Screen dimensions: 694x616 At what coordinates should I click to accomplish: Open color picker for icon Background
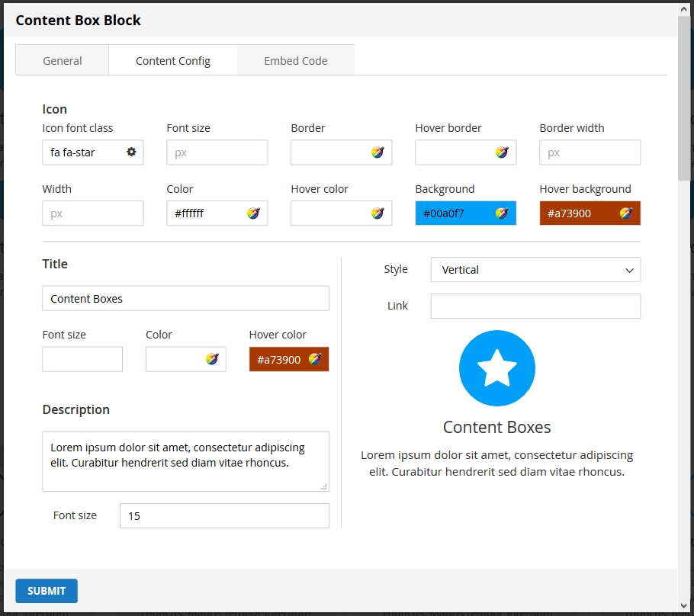[502, 213]
